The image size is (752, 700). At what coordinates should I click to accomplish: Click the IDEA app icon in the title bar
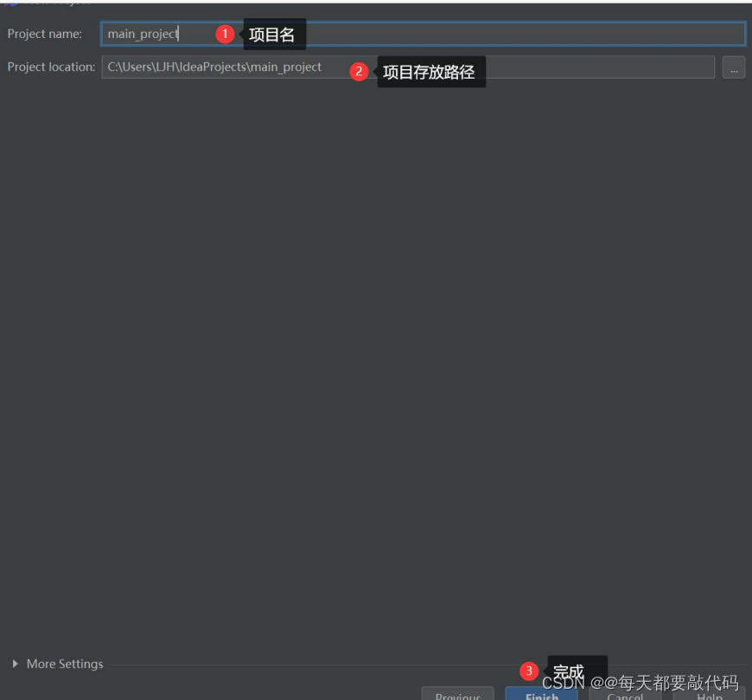pyautogui.click(x=13, y=3)
